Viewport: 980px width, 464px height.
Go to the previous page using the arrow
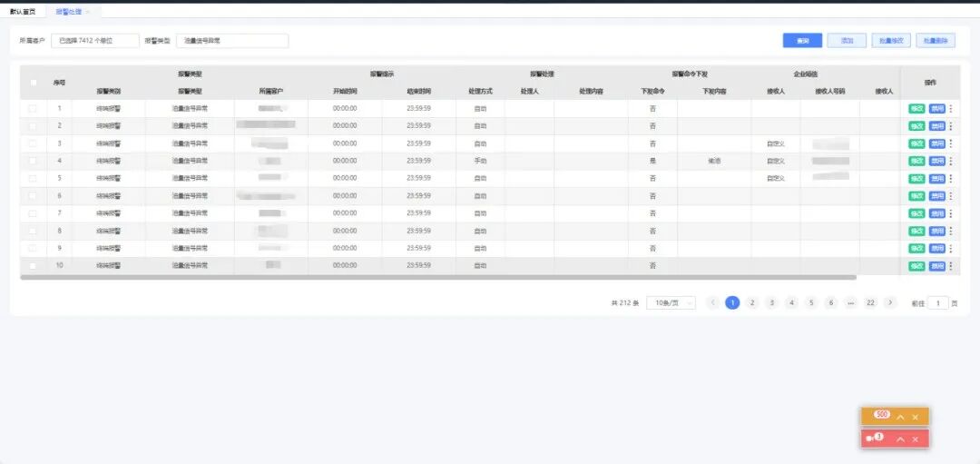click(713, 302)
